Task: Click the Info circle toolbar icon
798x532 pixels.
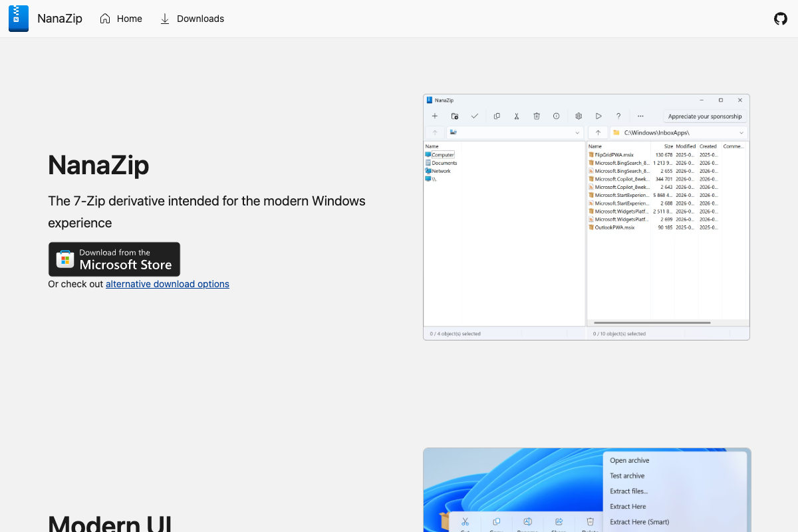Action: pyautogui.click(x=557, y=116)
